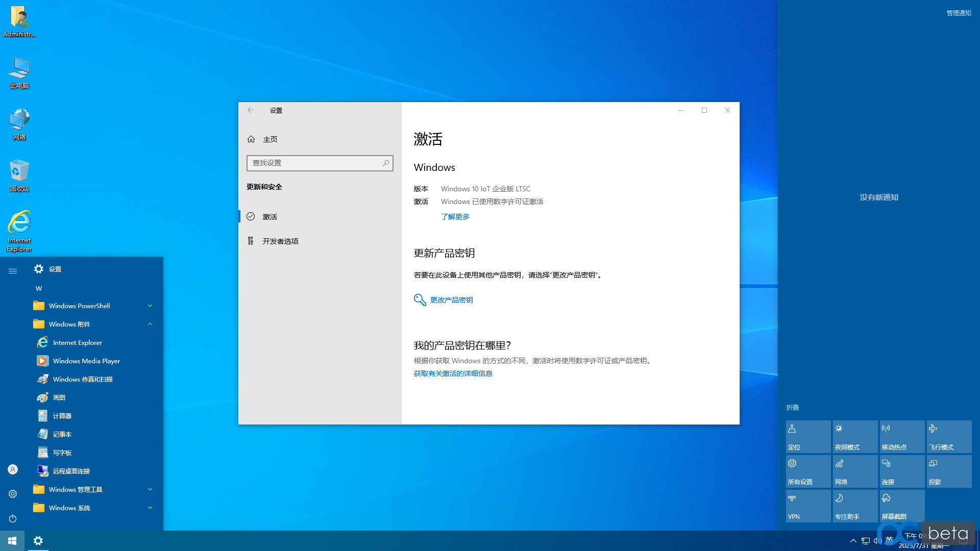Image resolution: width=980 pixels, height=551 pixels.
Task: Toggle the VPN quick action tile
Action: click(808, 506)
